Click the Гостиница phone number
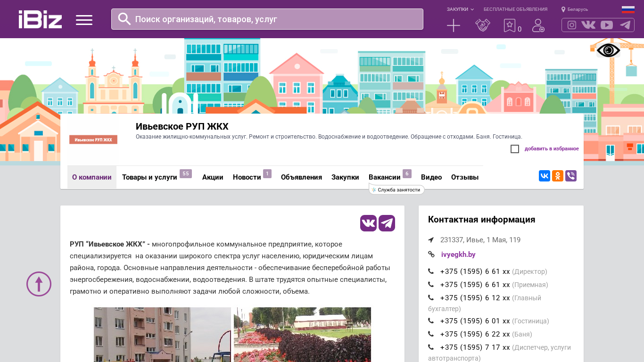Image resolution: width=644 pixels, height=362 pixels. tap(475, 321)
